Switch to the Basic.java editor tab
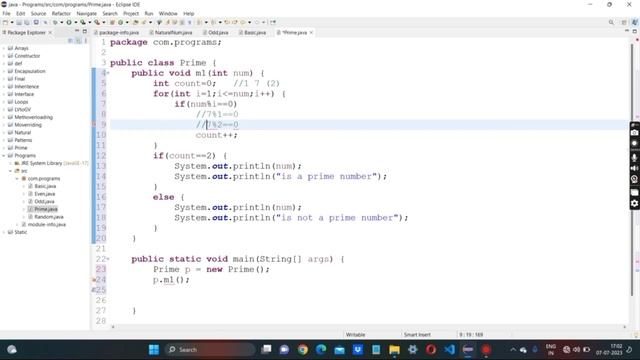The height and width of the screenshot is (360, 640). coord(252,32)
